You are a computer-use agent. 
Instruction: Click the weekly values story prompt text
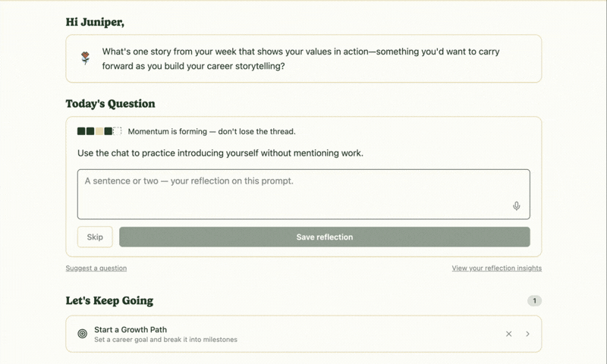pos(300,59)
